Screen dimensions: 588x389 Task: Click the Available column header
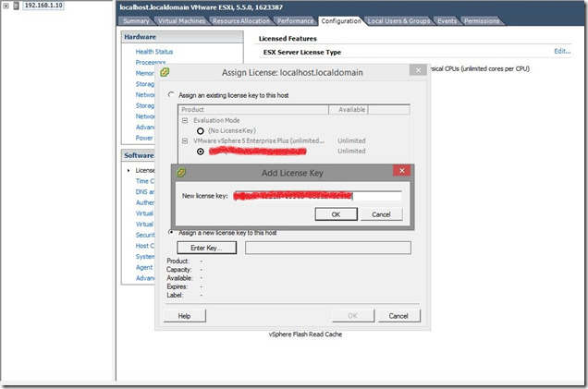(x=349, y=109)
